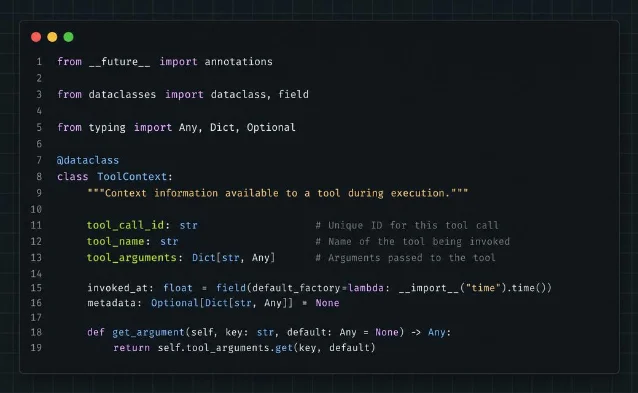Click the red close window dot
Viewport: 638px width, 393px height.
pos(36,37)
